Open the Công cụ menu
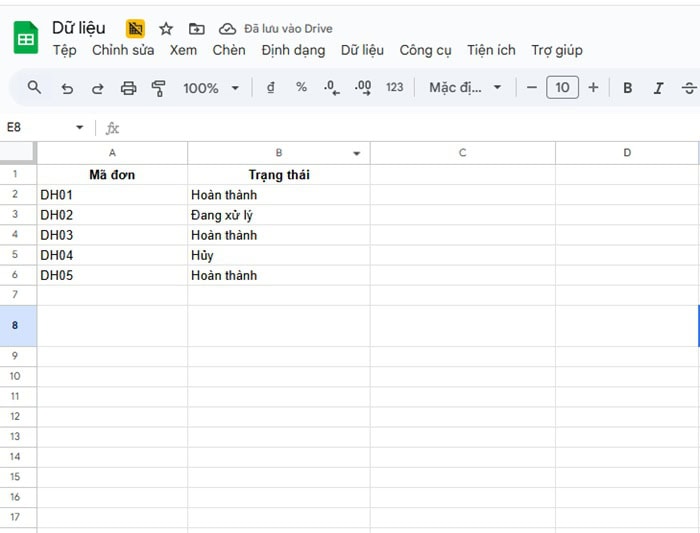This screenshot has height=533, width=700. [425, 50]
